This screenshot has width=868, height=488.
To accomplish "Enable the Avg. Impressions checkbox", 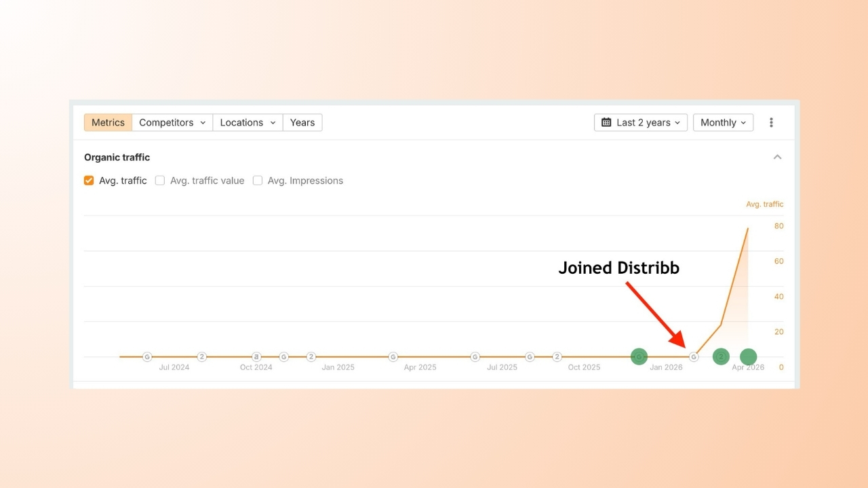I will click(258, 180).
